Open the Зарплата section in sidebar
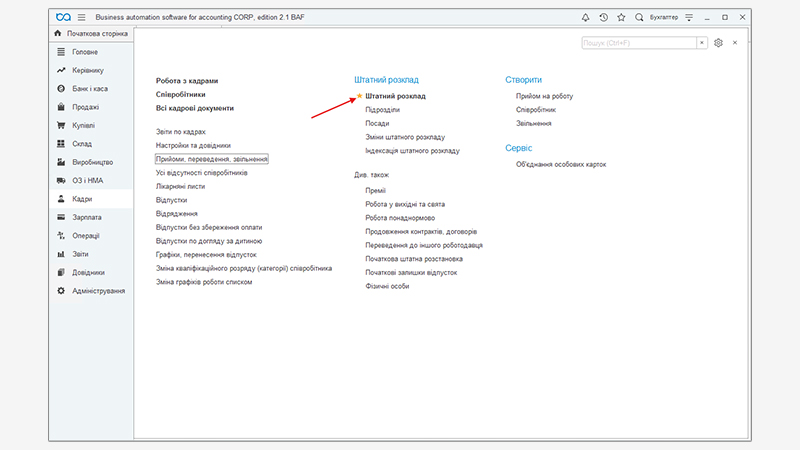 [x=86, y=217]
